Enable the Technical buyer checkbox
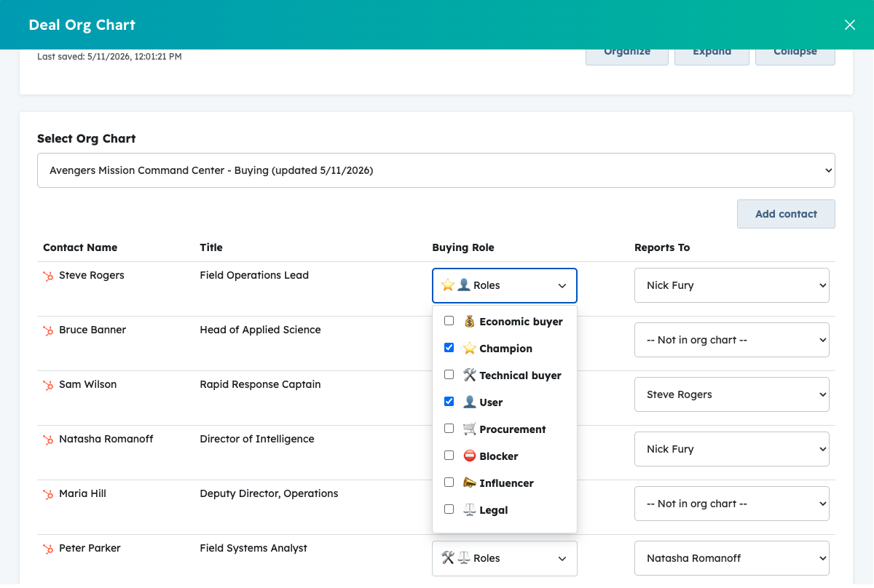 [449, 375]
